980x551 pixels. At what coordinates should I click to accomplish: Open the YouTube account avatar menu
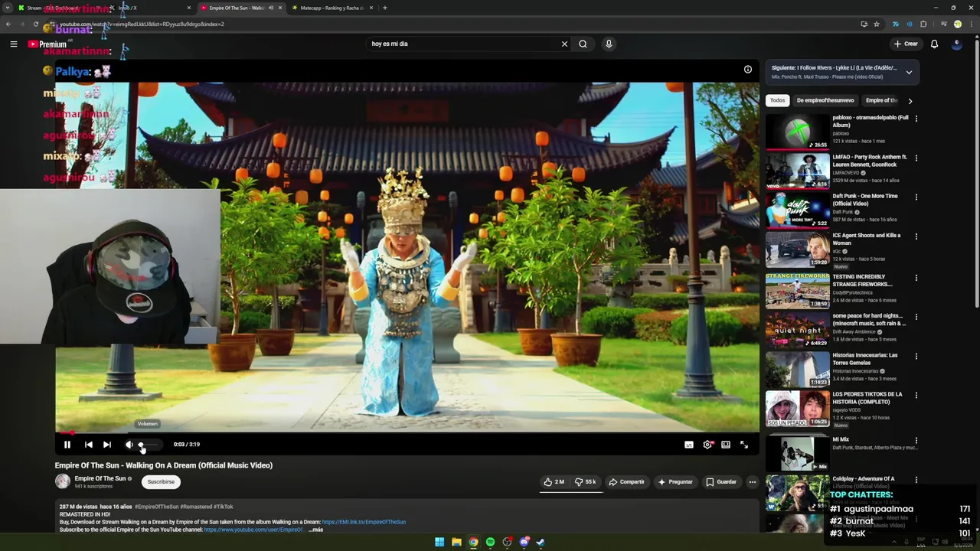(956, 44)
